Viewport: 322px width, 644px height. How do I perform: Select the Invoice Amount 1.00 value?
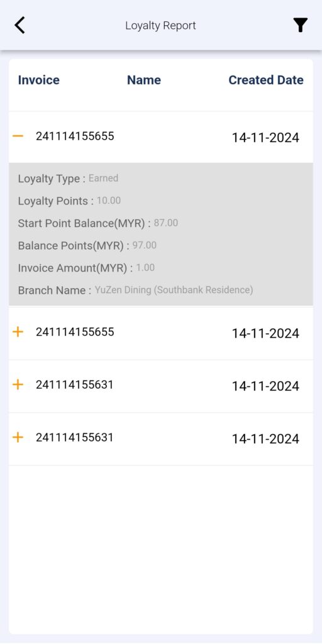tap(145, 268)
